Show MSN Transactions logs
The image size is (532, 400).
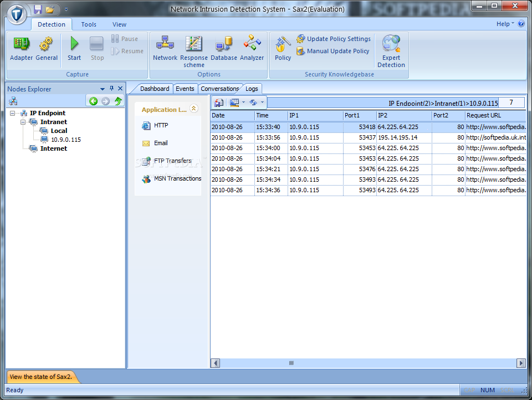pos(171,178)
